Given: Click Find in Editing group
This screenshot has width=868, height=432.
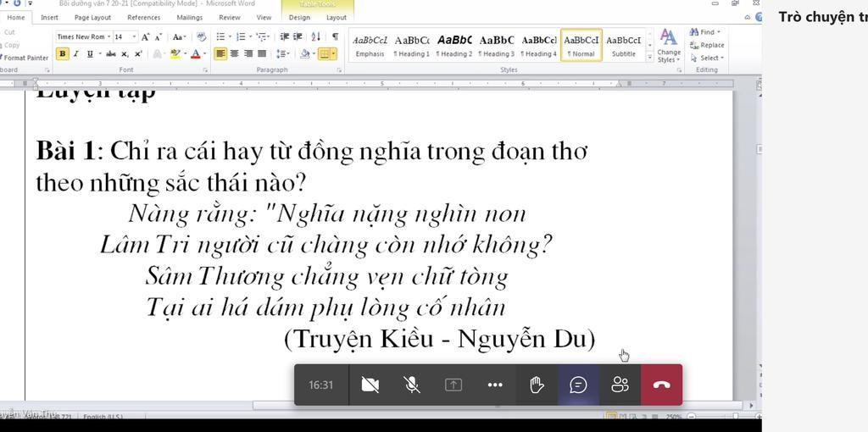Looking at the screenshot, I should coord(706,32).
